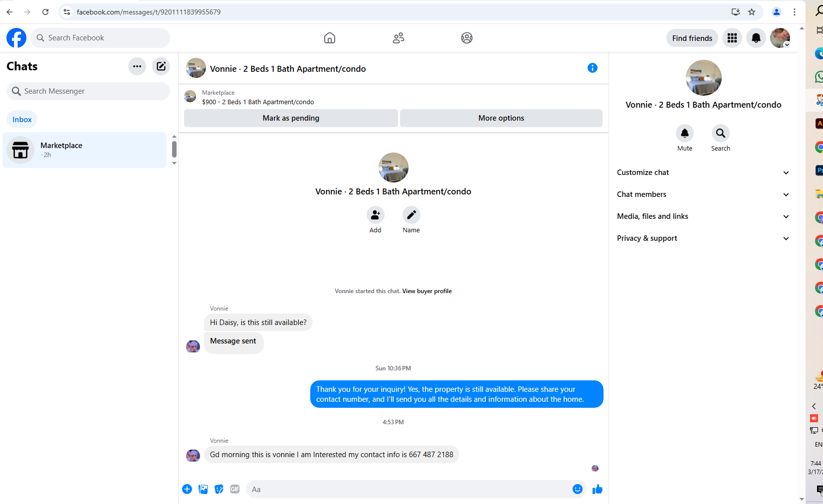
Task: Start a new message with compose icon
Action: pos(161,66)
